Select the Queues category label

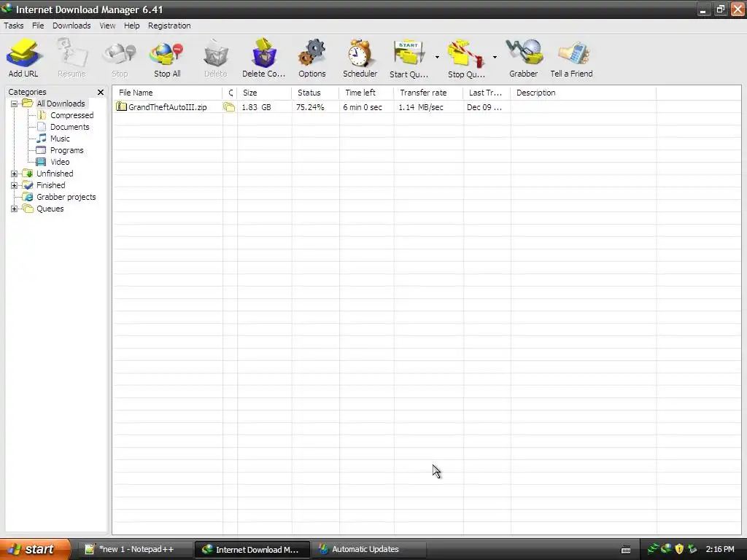(50, 209)
